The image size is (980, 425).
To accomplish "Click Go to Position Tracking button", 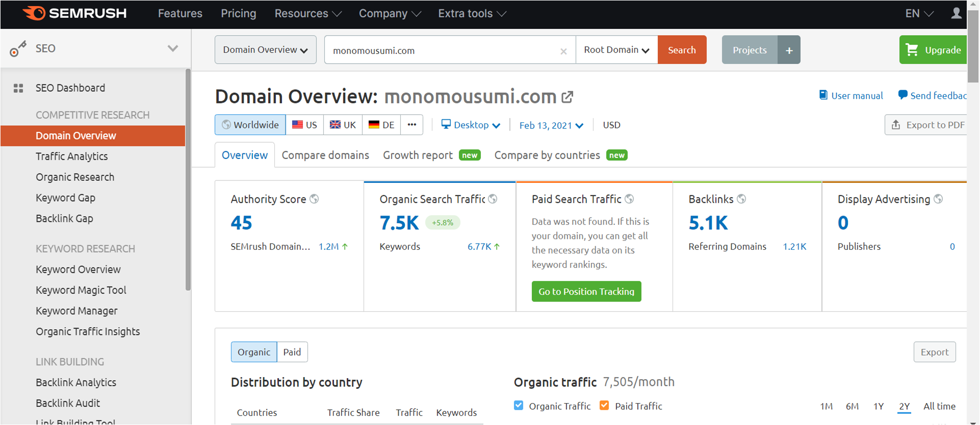I will click(586, 291).
